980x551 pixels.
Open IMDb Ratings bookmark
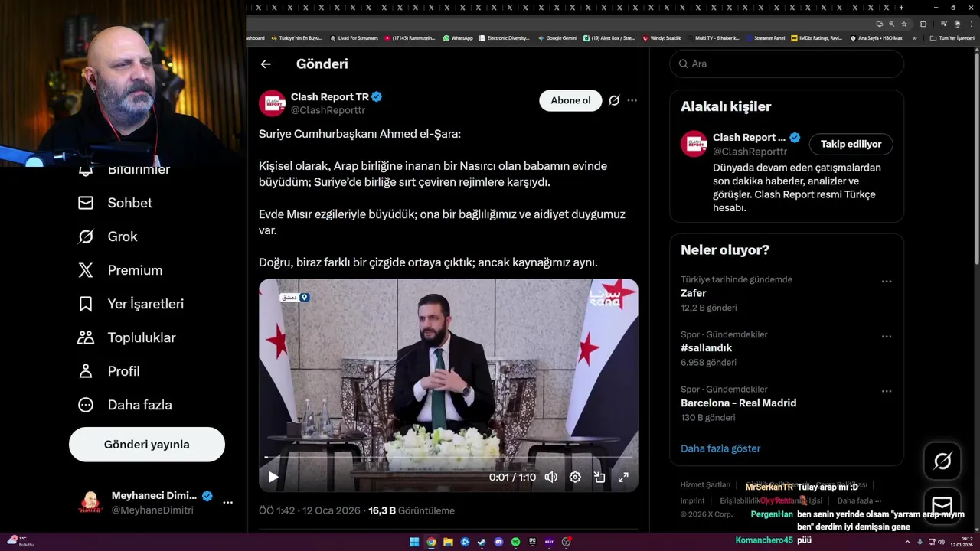click(816, 37)
